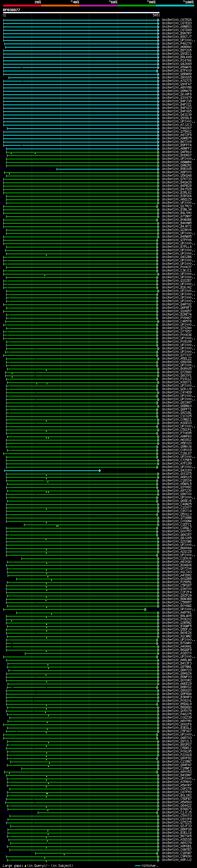Select hit label UniRef100_A6R115
The image size is (197, 868).
(x=177, y=477)
